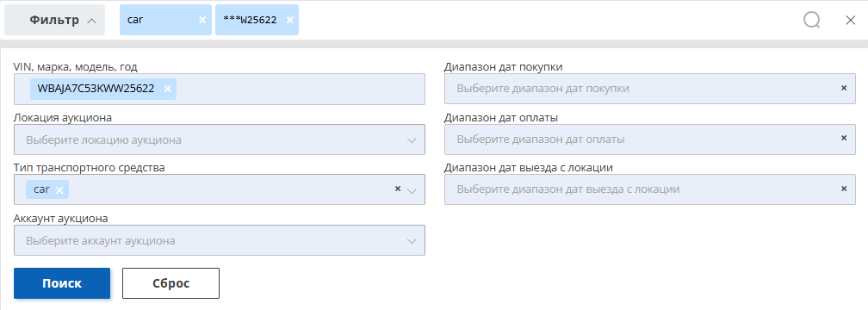This screenshot has height=310, width=868.
Task: Expand the auction account dropdown
Action: (412, 241)
